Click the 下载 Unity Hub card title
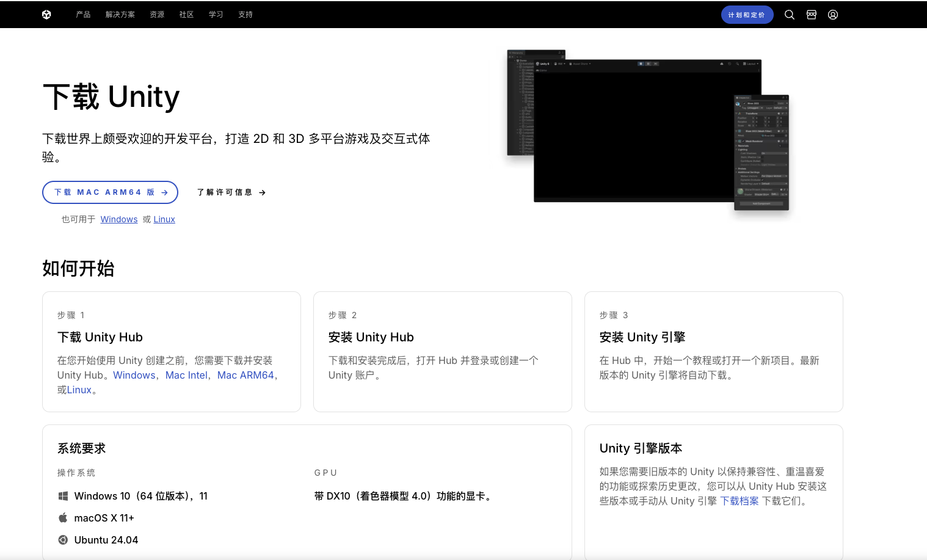The image size is (927, 560). [x=100, y=337]
